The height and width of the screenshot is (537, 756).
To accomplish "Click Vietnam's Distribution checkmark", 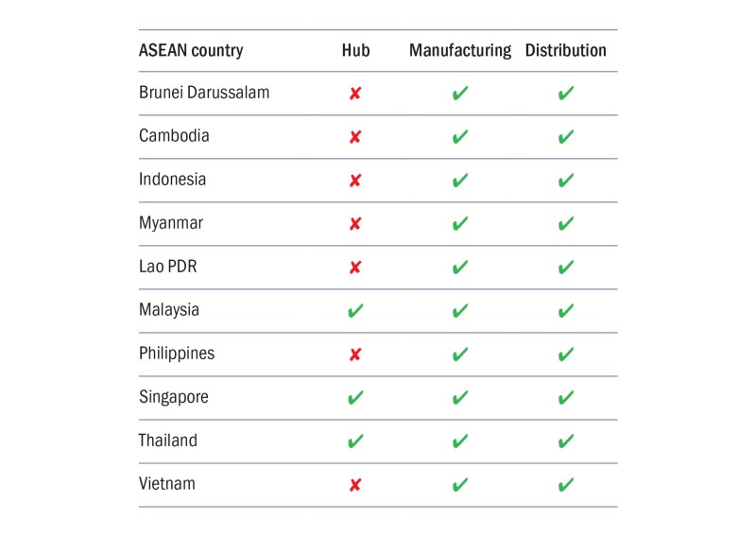I will coord(566,485).
